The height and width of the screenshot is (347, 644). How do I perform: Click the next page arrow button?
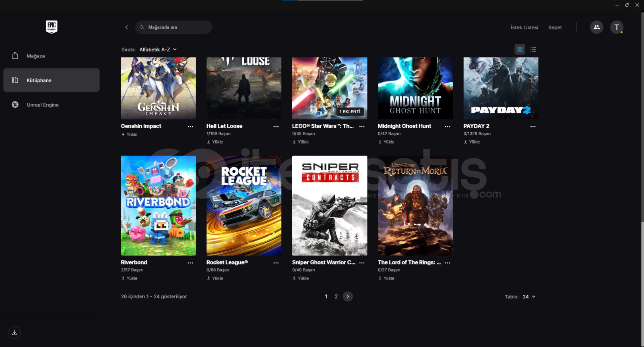[348, 296]
